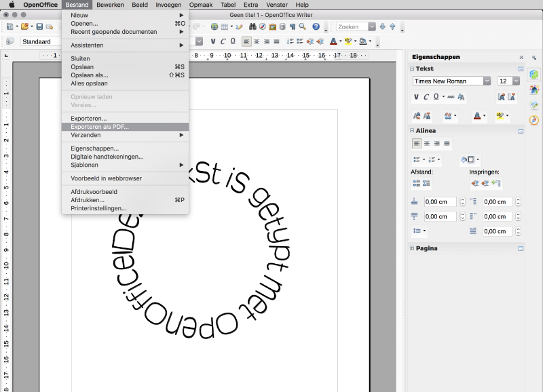Toggle bullet list in formatting toolbar
543x392 pixels.
pos(300,41)
